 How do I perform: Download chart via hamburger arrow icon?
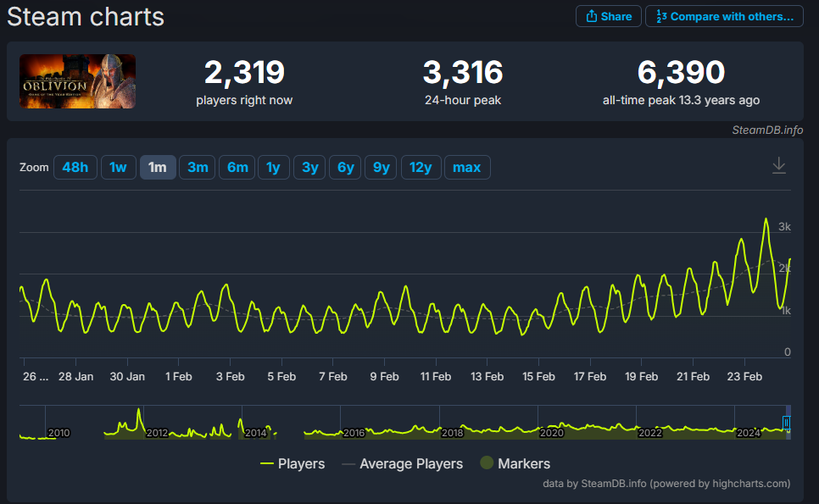click(779, 165)
